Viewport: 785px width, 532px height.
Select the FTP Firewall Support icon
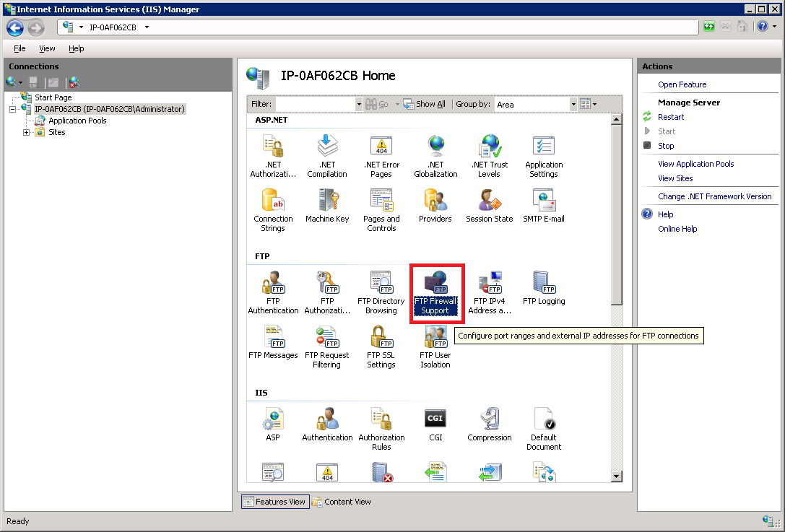[x=435, y=293]
